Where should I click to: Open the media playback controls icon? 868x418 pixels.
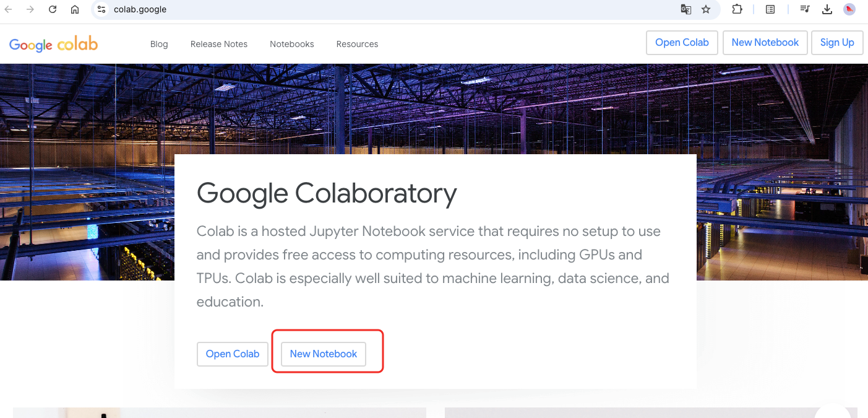tap(805, 9)
